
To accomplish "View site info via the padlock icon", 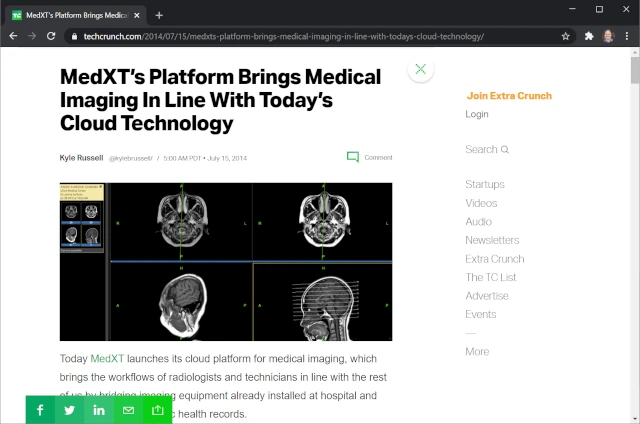I will [74, 37].
